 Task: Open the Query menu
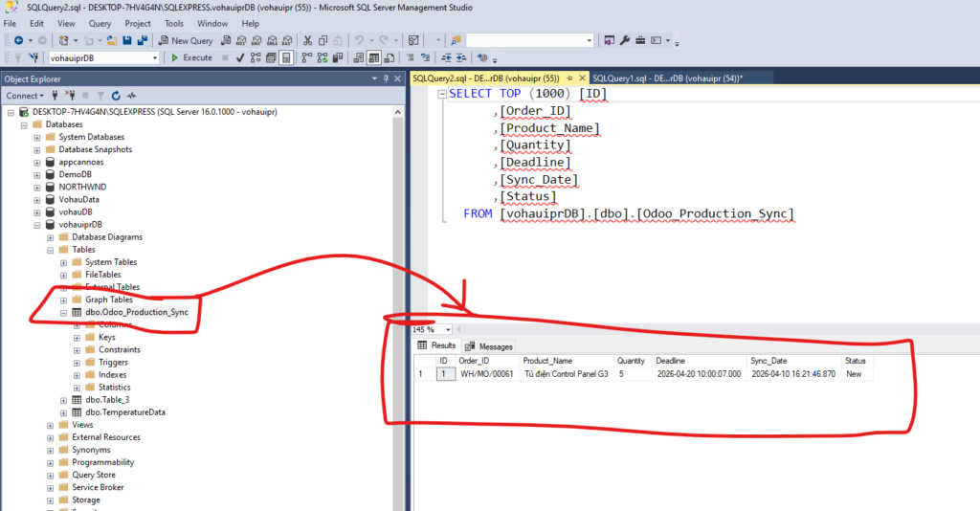(100, 23)
